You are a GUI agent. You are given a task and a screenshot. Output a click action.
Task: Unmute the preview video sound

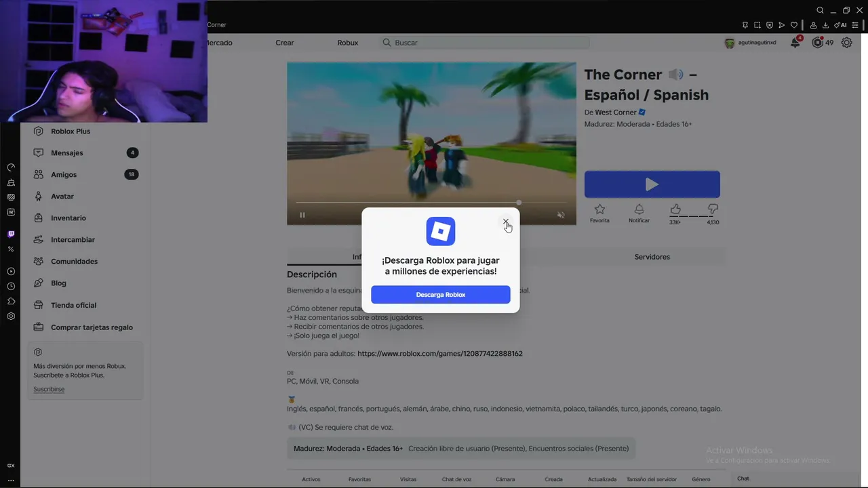pyautogui.click(x=561, y=215)
